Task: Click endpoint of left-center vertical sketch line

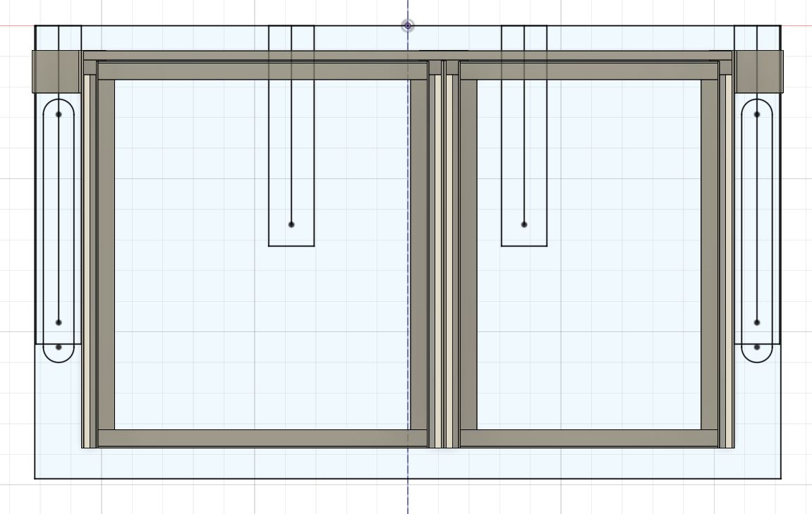Action: click(291, 224)
